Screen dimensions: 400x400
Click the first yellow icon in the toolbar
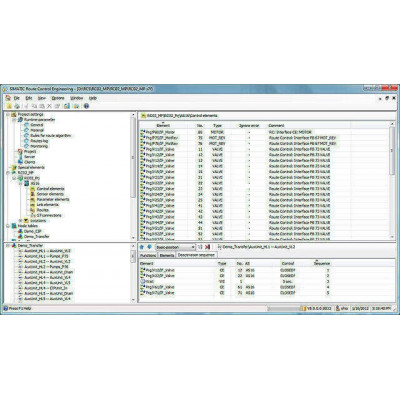tap(9, 106)
